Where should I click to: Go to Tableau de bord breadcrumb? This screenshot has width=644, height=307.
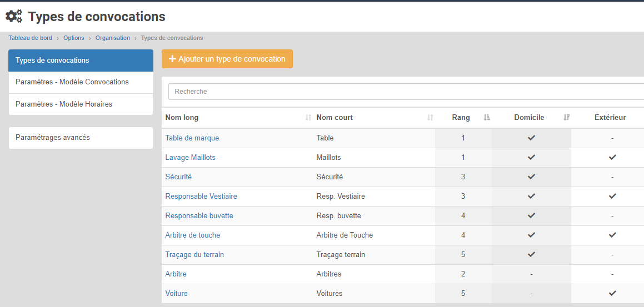(30, 38)
